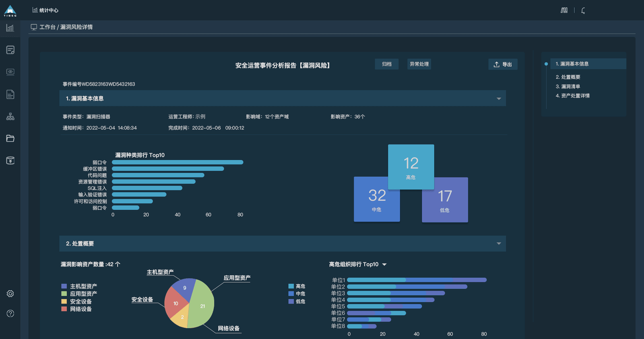Toggle the 高危 legend entry
Image resolution: width=644 pixels, height=339 pixels.
click(297, 286)
